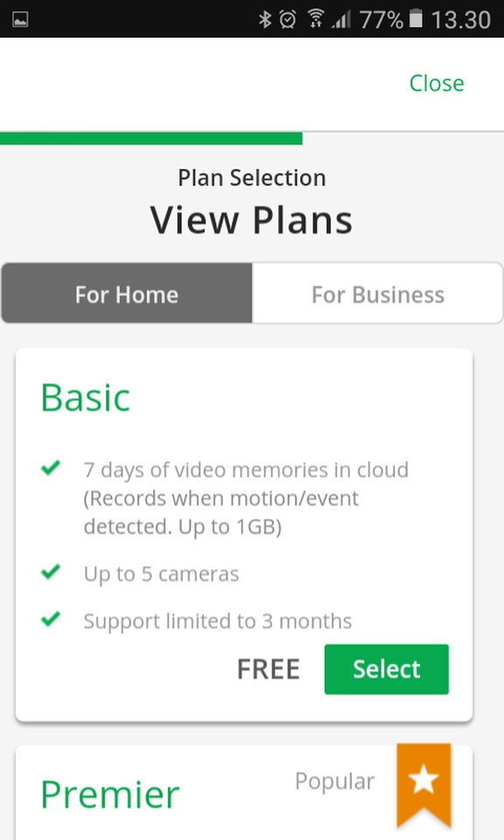Tap the Wi-Fi signal status icon
The height and width of the screenshot is (840, 504).
point(316,18)
